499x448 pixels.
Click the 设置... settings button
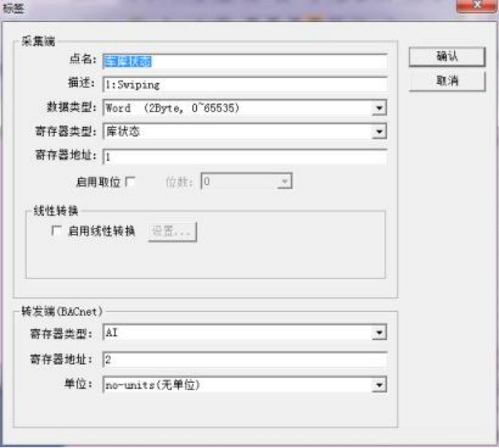tap(172, 232)
